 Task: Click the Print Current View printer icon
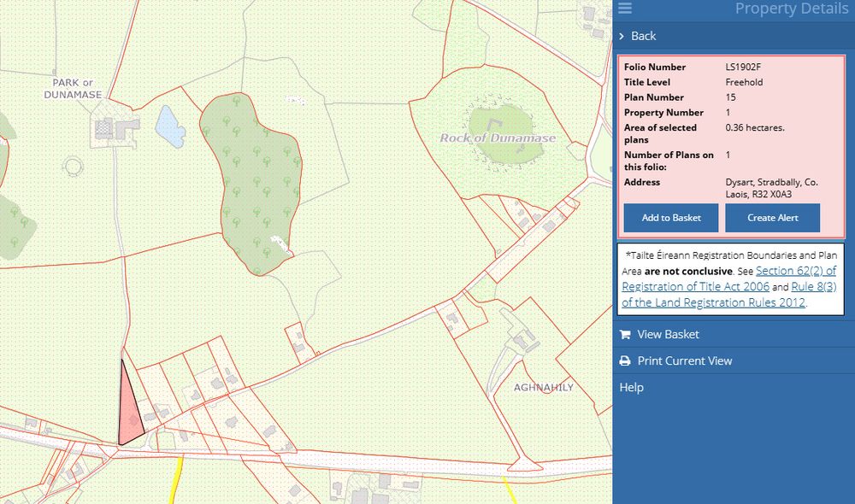(x=625, y=361)
